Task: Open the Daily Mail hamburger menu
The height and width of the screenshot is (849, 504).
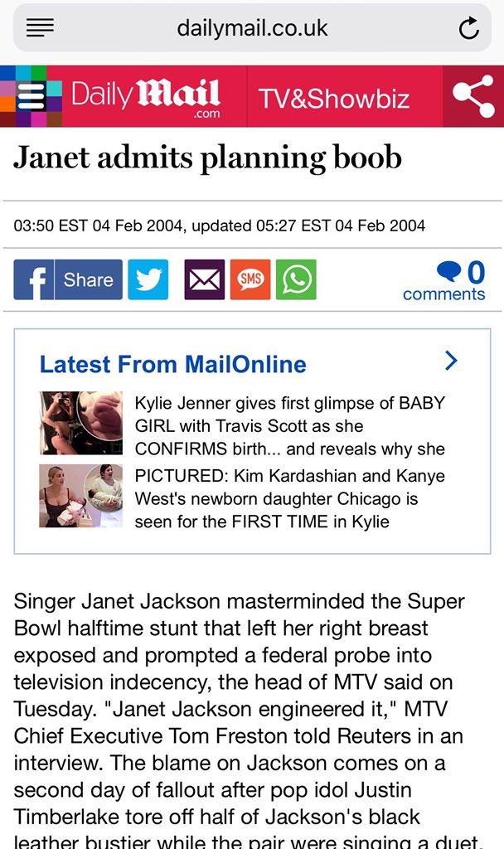Action: 31,97
